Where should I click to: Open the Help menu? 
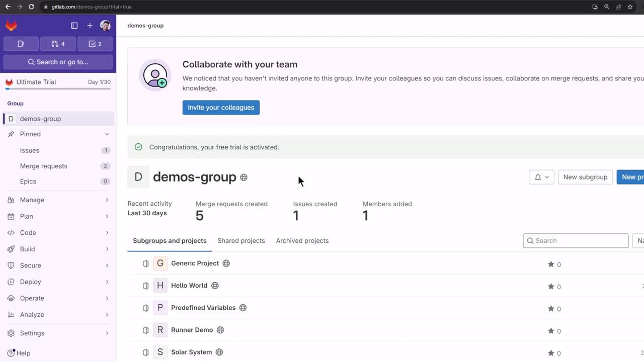(19, 353)
